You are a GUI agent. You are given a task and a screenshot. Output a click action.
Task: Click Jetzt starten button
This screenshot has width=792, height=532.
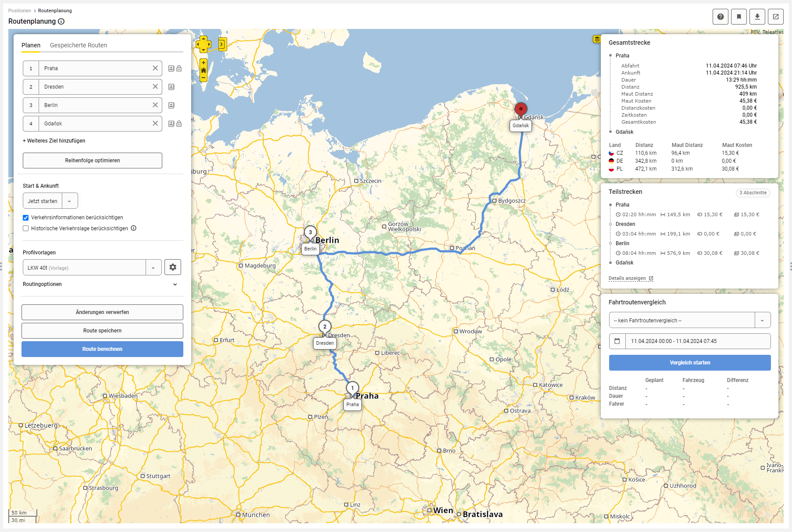point(43,201)
